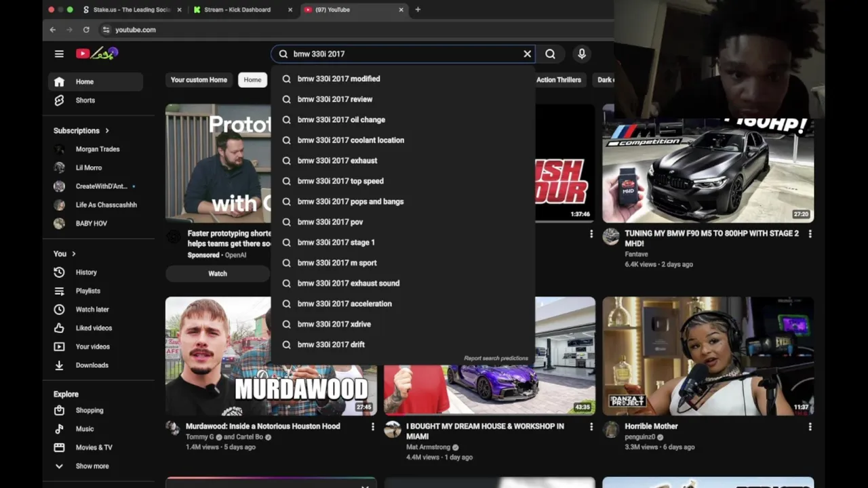The width and height of the screenshot is (868, 488).
Task: Click inside the search input field
Action: [404, 54]
